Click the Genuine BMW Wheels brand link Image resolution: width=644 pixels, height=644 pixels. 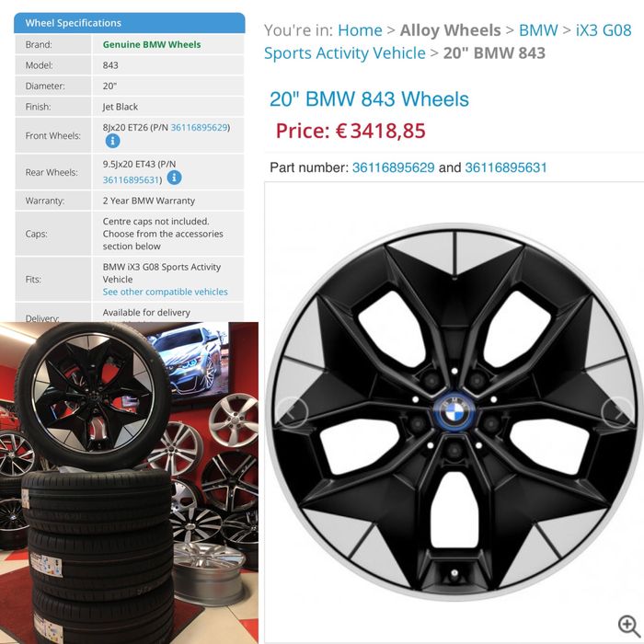coord(152,44)
